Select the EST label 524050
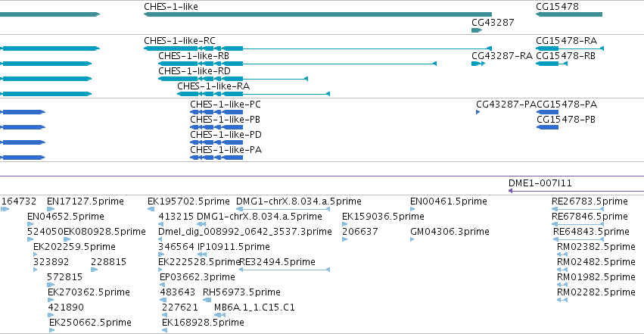 coord(45,232)
